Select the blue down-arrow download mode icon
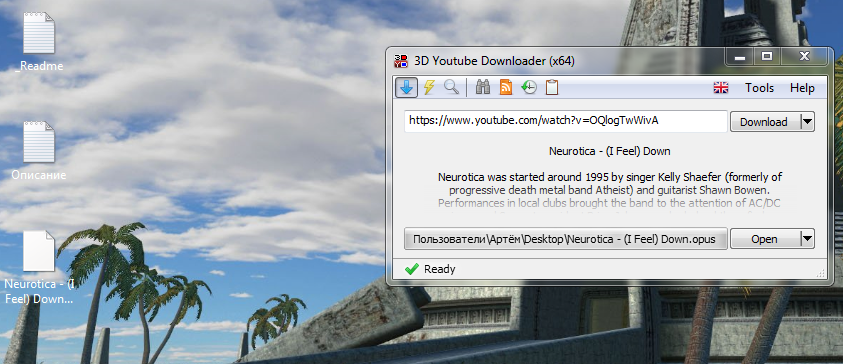 406,88
